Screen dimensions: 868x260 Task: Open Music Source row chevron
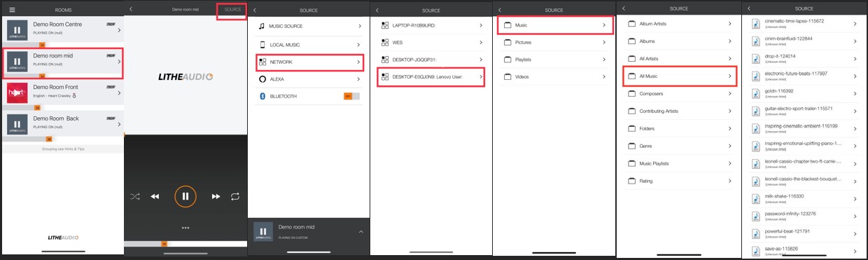click(359, 26)
